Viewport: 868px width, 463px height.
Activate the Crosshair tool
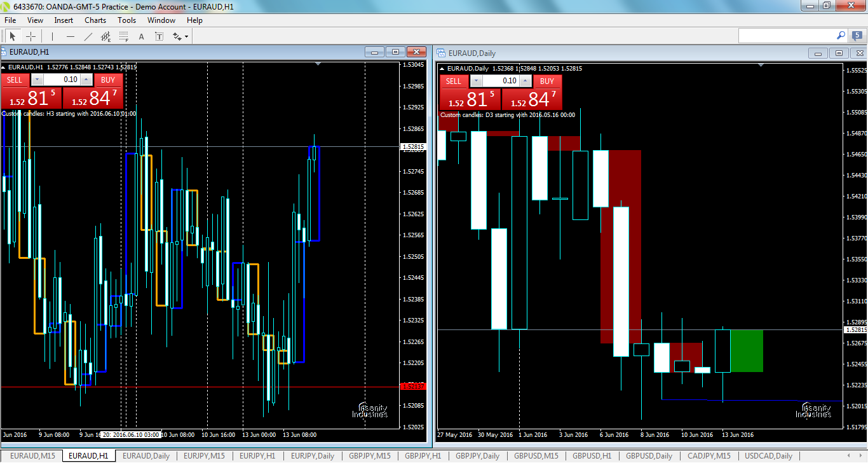(x=31, y=36)
